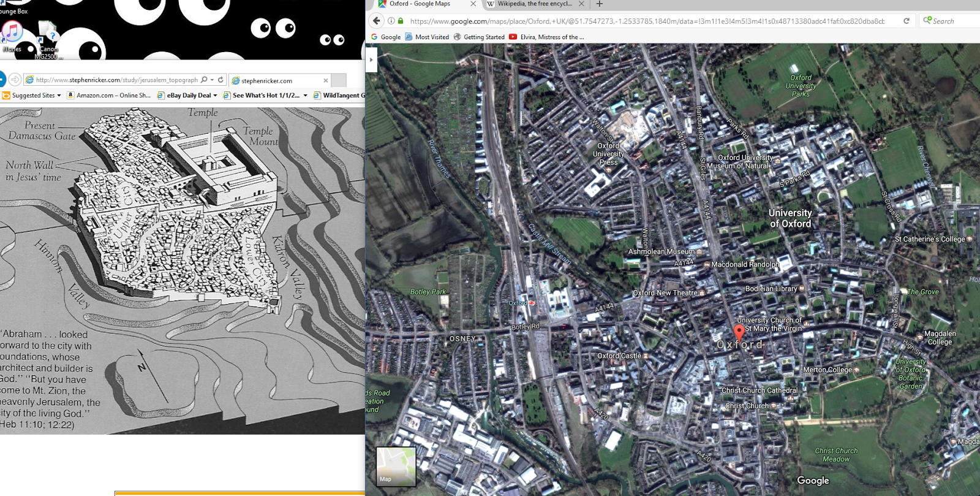Open a new tab in Firefox

tap(600, 4)
